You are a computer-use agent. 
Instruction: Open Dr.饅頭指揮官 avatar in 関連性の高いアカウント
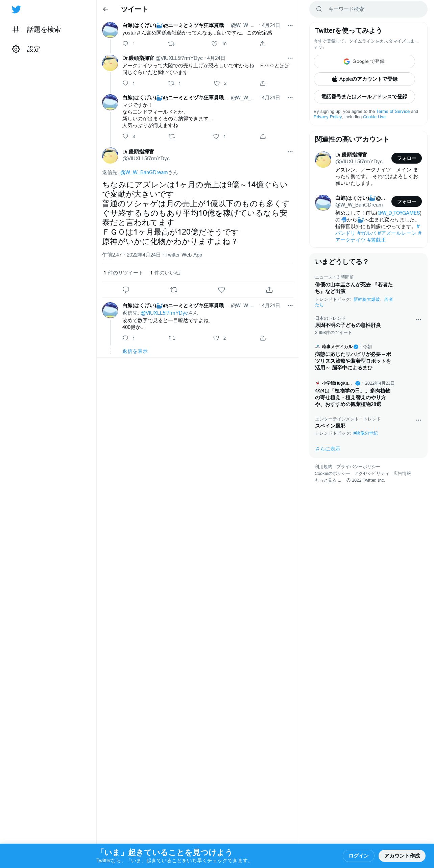[323, 160]
